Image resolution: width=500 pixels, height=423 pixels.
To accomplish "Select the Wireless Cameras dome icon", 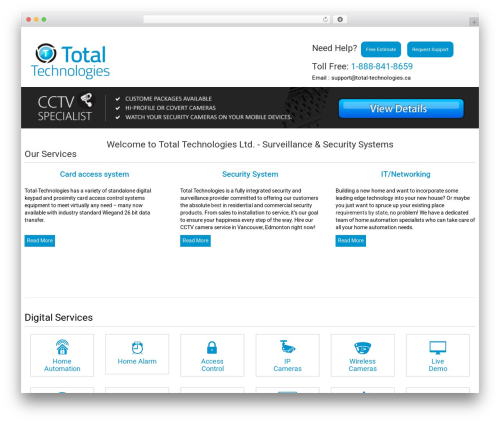I will (x=362, y=348).
